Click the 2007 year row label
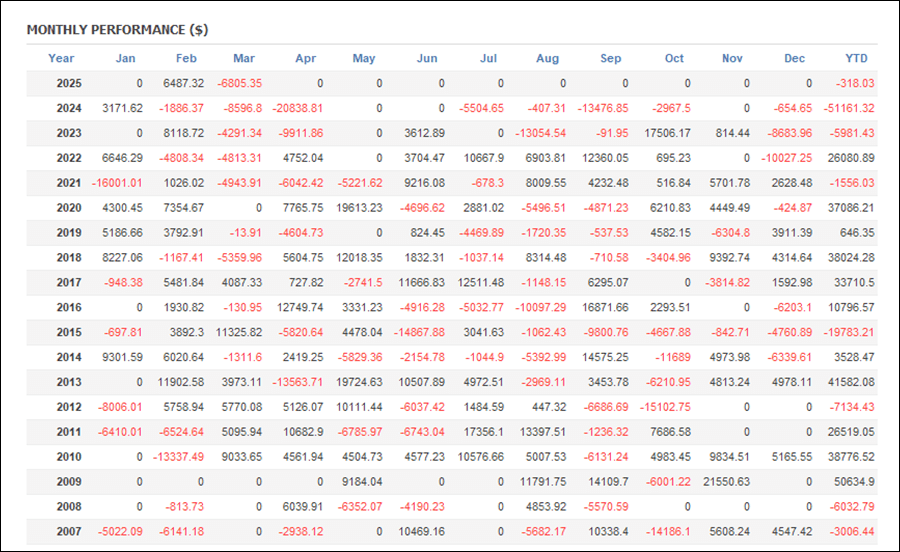The image size is (900, 552). pyautogui.click(x=69, y=531)
